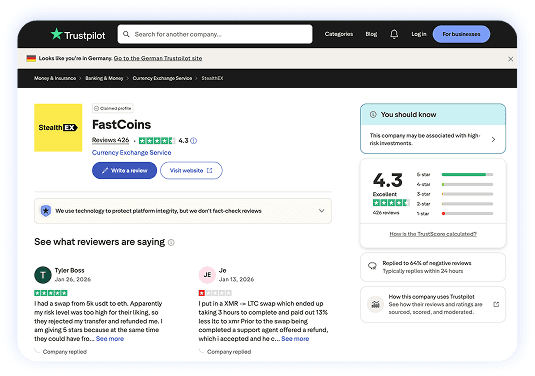Click Jo's JE avatar

coord(207,275)
